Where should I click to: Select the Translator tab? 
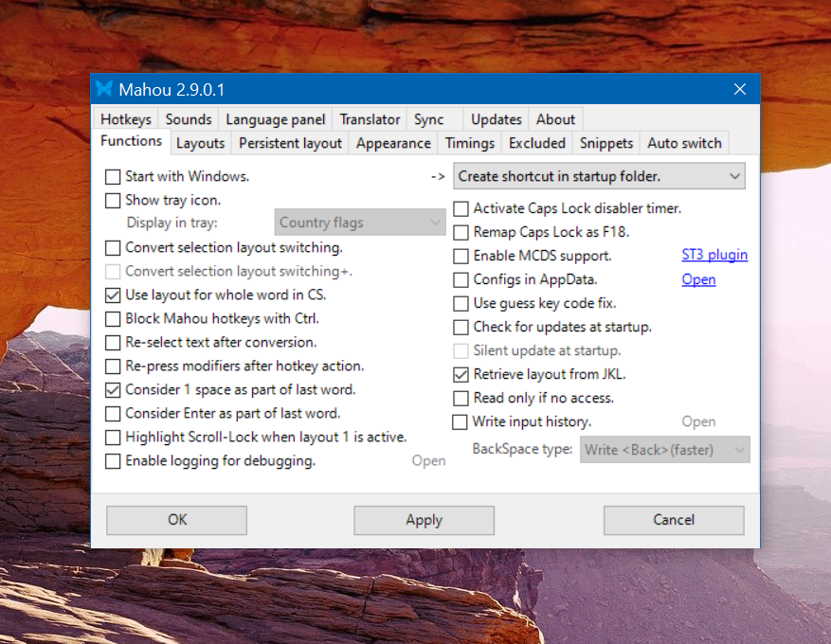tap(370, 119)
